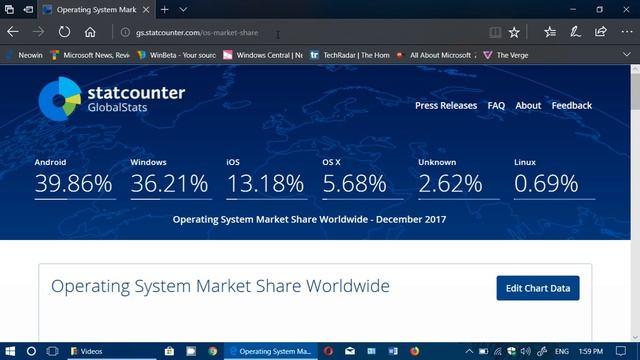The width and height of the screenshot is (640, 360).
Task: Share this web page
Action: pos(601,32)
